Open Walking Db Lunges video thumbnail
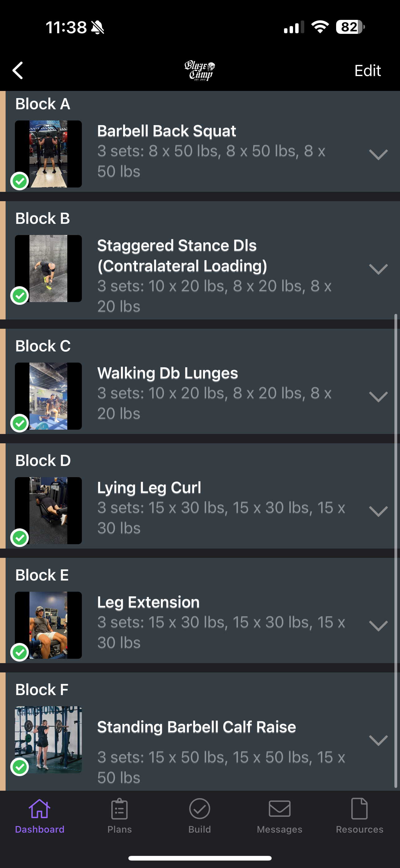This screenshot has width=400, height=868. 48,396
